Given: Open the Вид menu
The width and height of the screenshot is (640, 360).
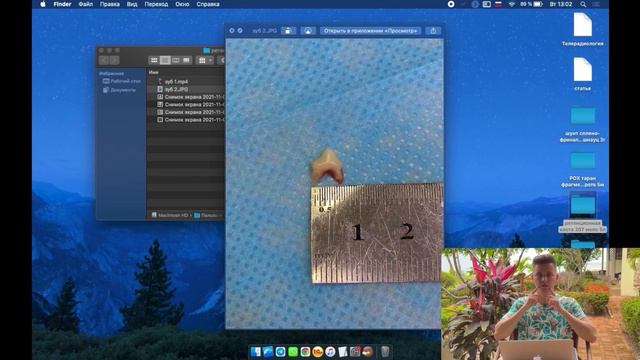Looking at the screenshot, I should pyautogui.click(x=132, y=4).
